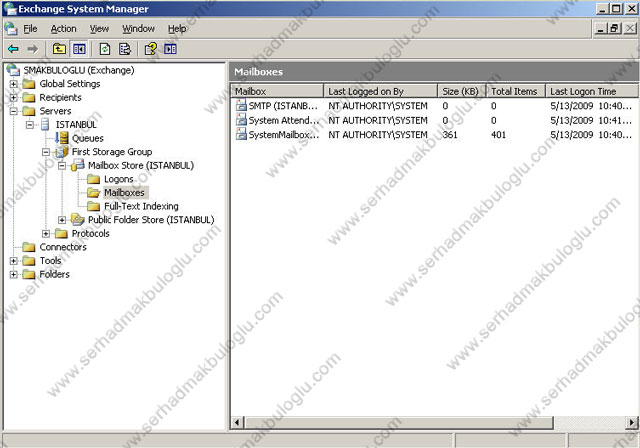This screenshot has width=640, height=448.
Task: Sort by the Mailbox column header
Action: [277, 91]
